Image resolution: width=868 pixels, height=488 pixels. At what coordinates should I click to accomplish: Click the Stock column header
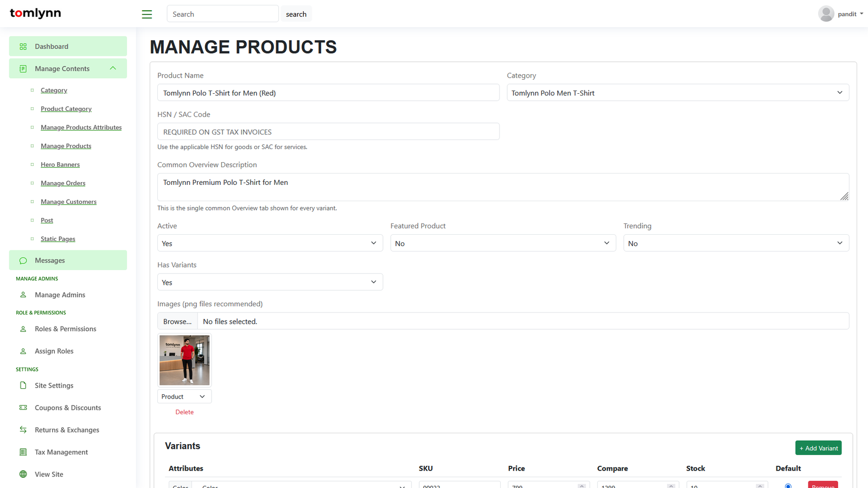click(695, 468)
